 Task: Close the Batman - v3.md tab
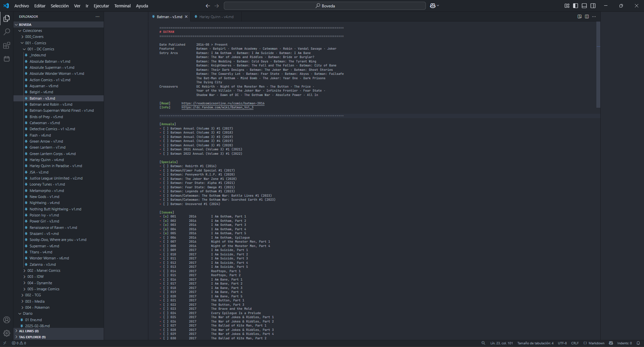click(186, 17)
